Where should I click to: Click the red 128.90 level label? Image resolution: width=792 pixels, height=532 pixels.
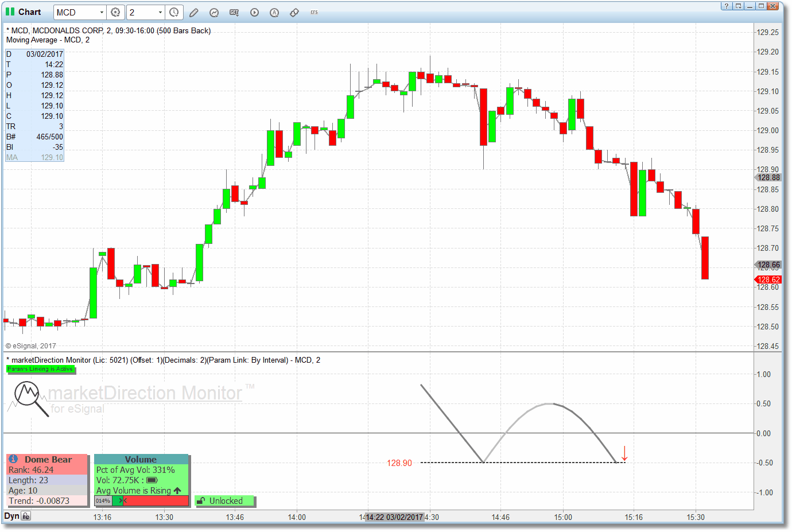(399, 463)
